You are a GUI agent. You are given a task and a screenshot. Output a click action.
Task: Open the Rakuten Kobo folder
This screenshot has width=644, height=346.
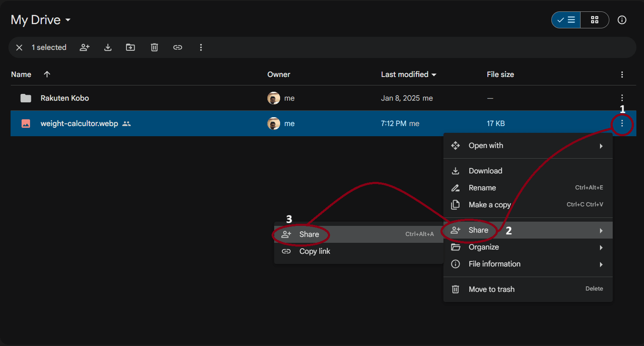65,98
